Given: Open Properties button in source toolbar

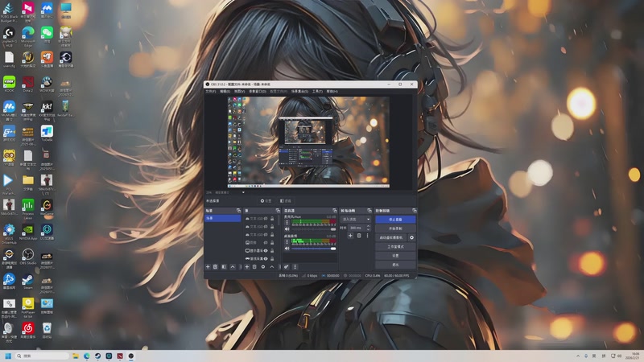Looking at the screenshot, I should pyautogui.click(x=266, y=201).
